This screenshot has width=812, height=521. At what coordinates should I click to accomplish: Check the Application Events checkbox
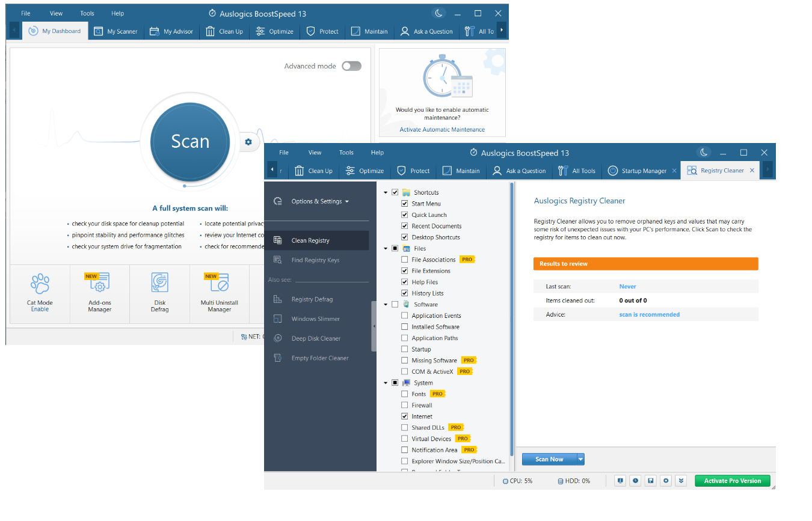405,315
